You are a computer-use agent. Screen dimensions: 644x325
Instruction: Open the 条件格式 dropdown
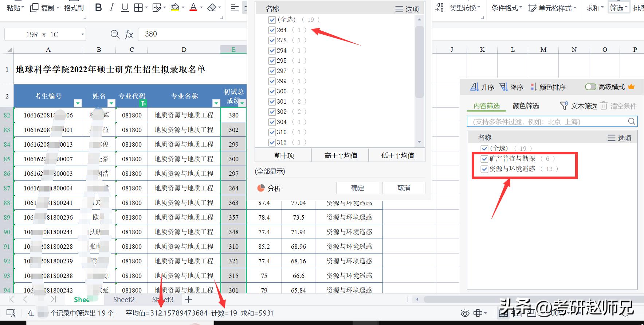click(507, 8)
